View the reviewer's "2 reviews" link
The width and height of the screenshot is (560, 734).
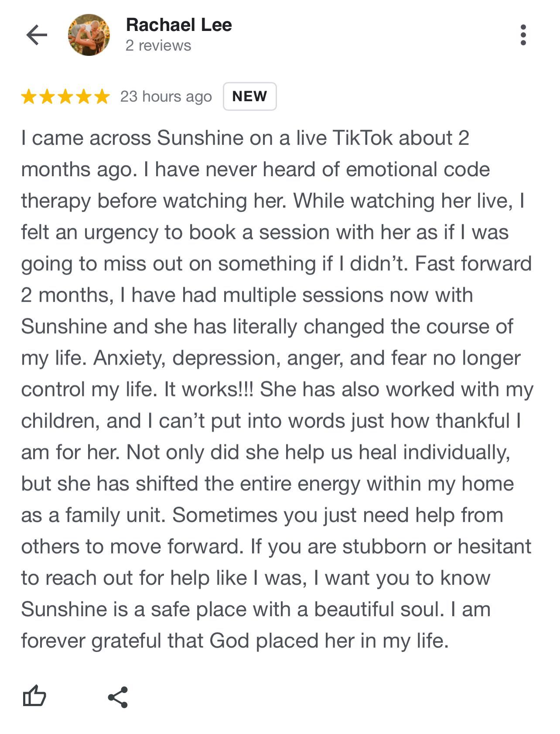click(x=158, y=45)
